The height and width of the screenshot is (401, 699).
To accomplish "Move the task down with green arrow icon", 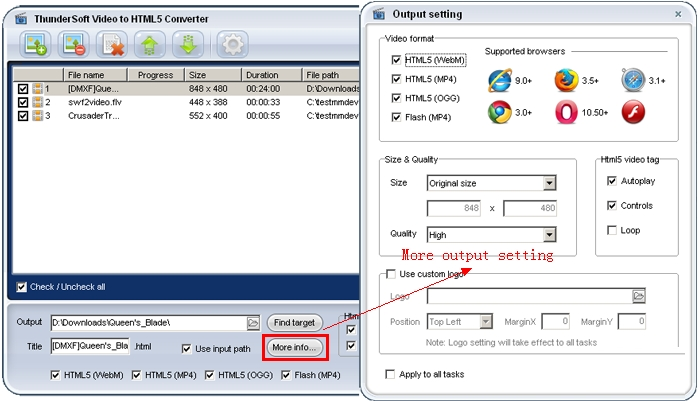I will 188,45.
